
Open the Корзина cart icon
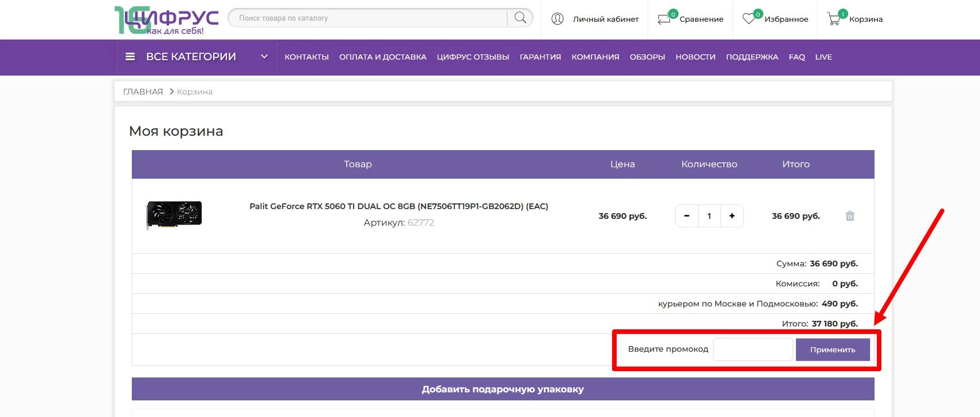click(834, 19)
